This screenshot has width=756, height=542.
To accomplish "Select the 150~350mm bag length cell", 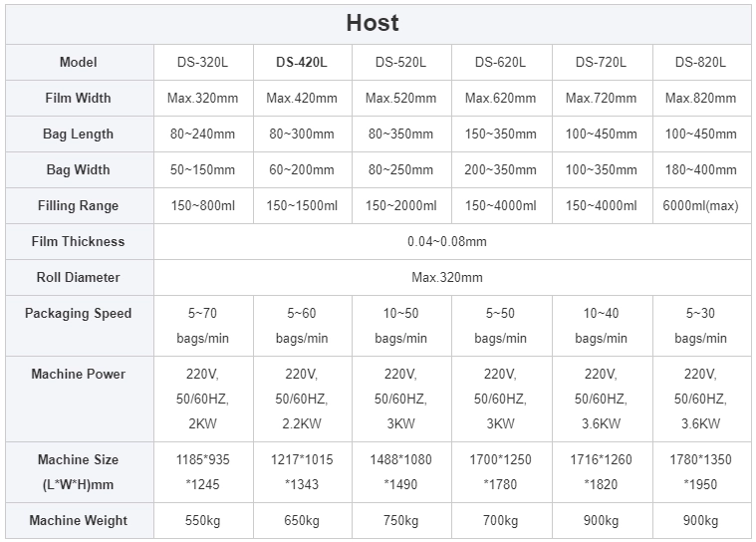I will 500,134.
